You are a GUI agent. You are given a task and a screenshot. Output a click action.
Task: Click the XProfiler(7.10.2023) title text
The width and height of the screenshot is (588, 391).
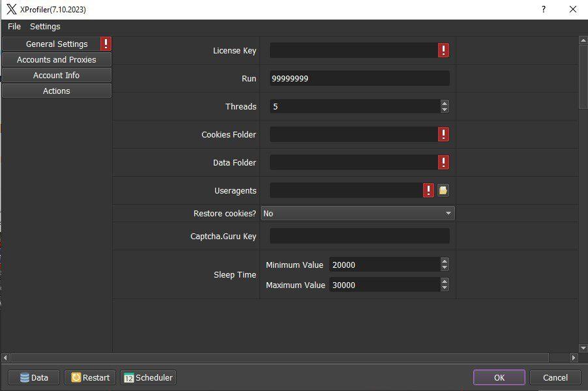click(x=53, y=10)
